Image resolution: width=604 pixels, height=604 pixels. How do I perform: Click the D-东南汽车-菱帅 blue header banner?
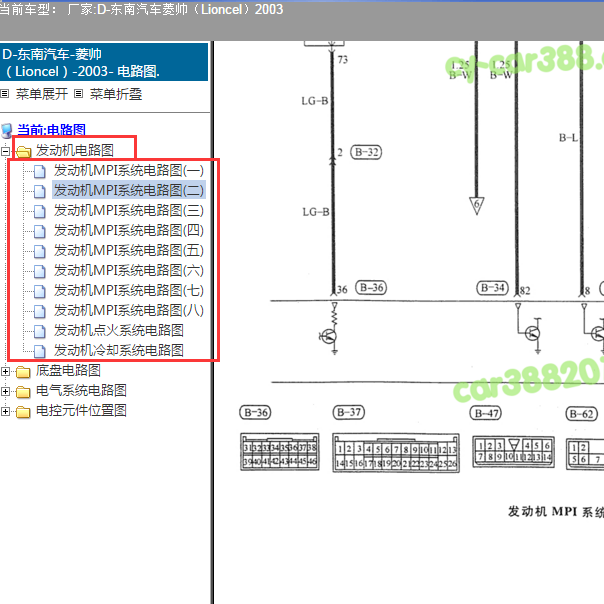tap(104, 62)
